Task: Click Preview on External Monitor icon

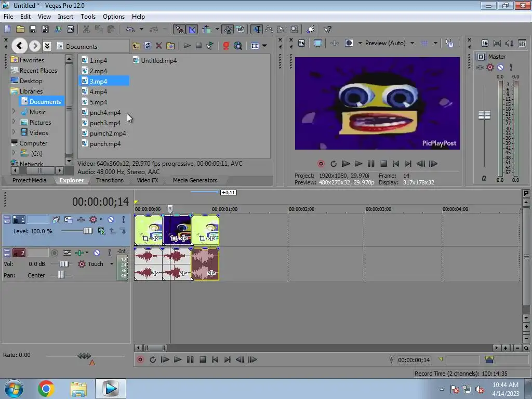Action: [317, 43]
